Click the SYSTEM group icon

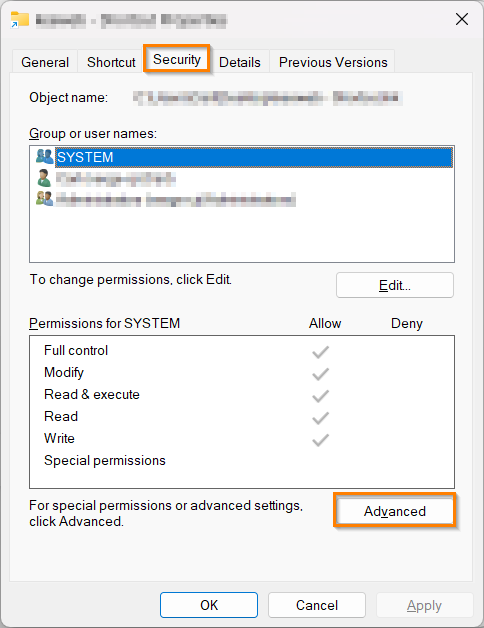[44, 156]
